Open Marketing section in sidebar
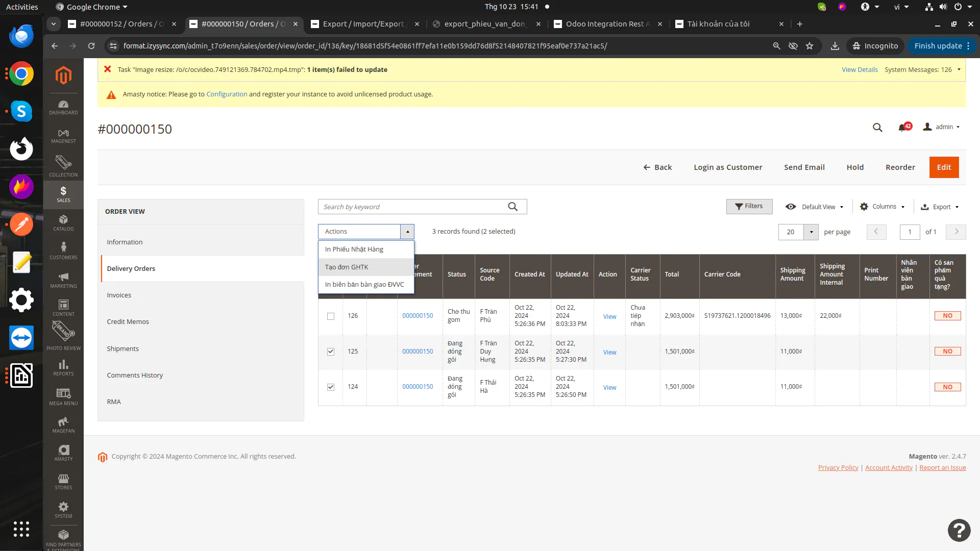Screen dimensions: 980x551 tap(63, 280)
